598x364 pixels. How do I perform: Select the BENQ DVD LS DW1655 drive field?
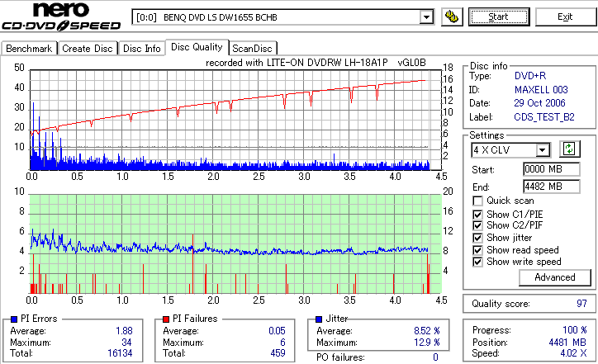pyautogui.click(x=282, y=17)
